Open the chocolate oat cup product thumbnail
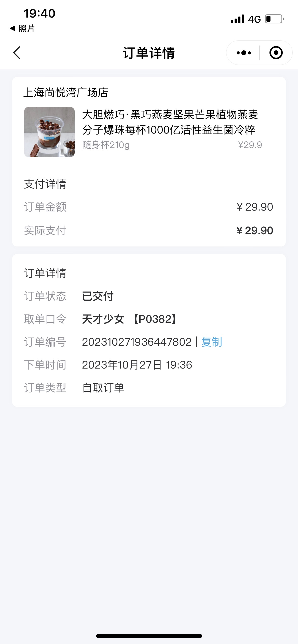 click(x=49, y=132)
